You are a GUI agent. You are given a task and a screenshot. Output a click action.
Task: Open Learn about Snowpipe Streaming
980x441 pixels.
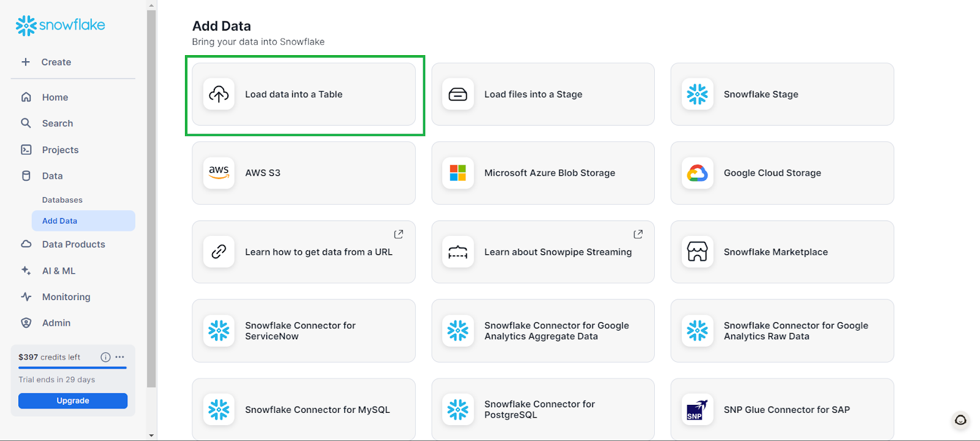[543, 252]
